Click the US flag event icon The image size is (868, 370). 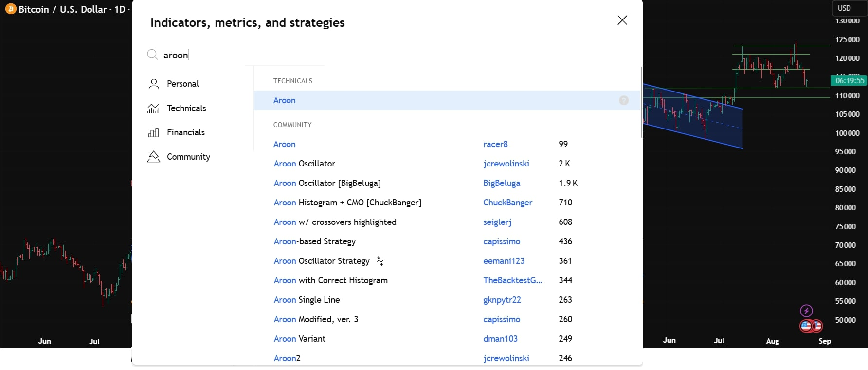click(x=807, y=326)
